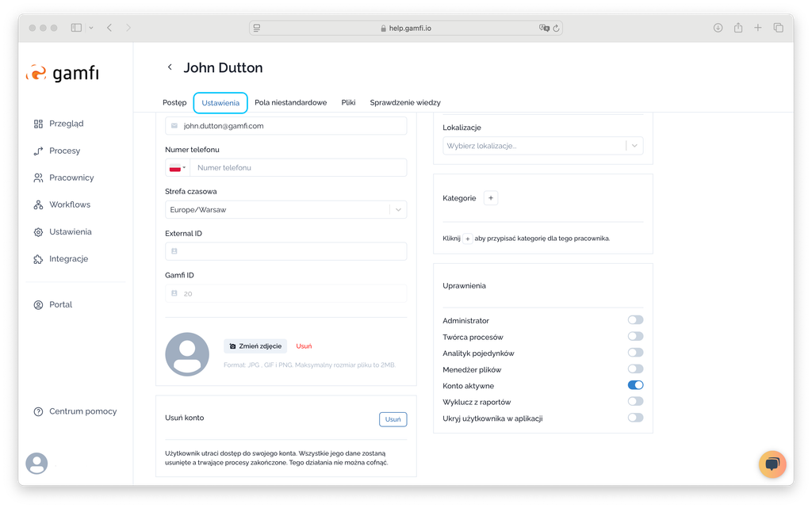Click the Przegląd dashboard icon in sidebar
Screen dimensions: 812x508
(x=38, y=124)
